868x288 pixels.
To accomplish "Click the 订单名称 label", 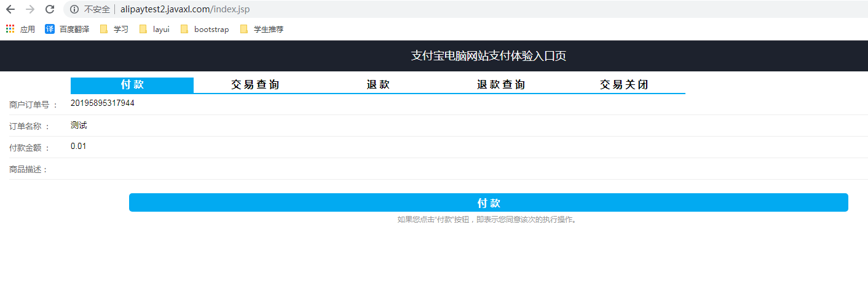I will pos(30,126).
